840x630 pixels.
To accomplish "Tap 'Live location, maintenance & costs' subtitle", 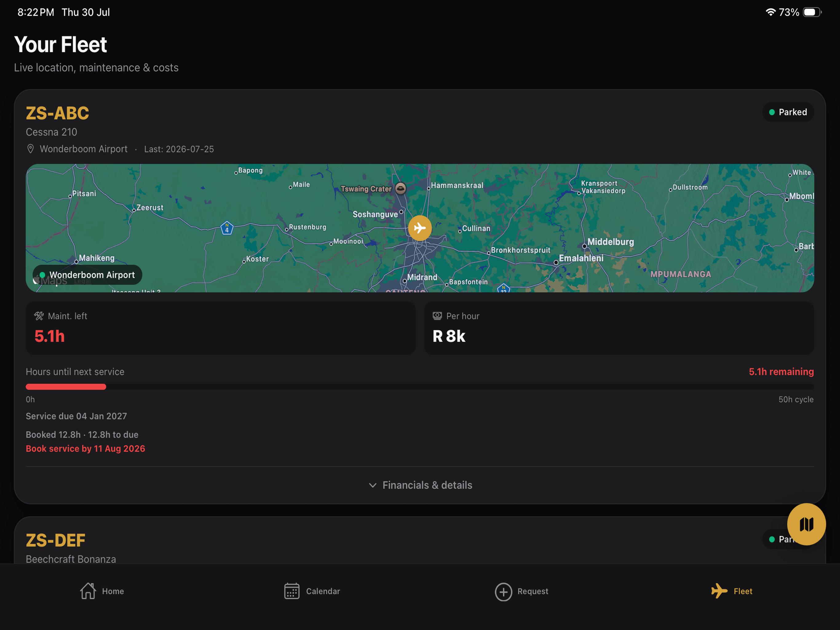I will [x=97, y=68].
